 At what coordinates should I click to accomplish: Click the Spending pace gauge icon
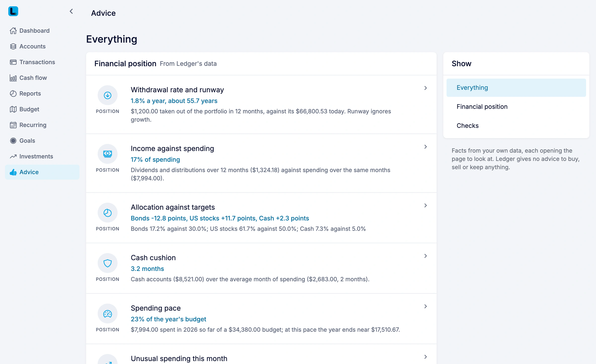pyautogui.click(x=108, y=314)
